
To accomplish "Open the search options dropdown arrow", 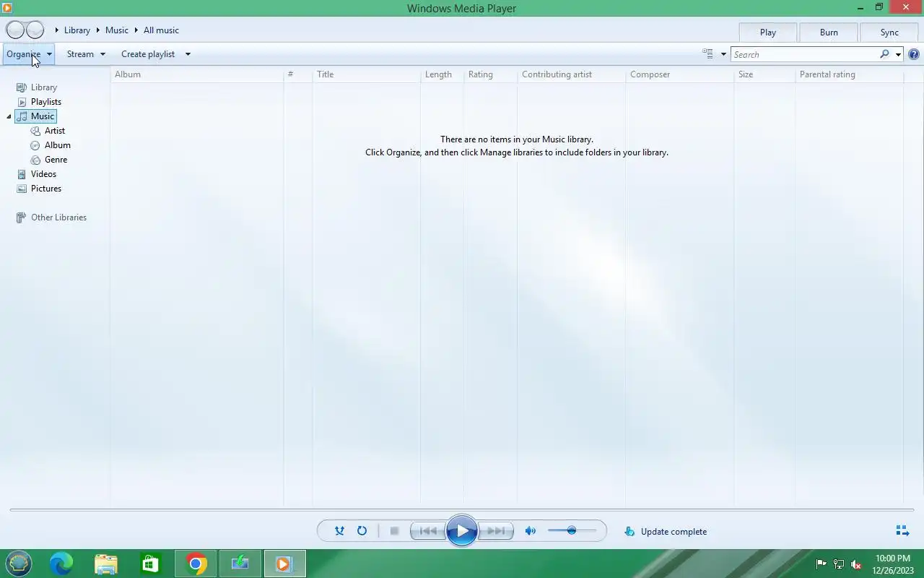I will pos(898,54).
